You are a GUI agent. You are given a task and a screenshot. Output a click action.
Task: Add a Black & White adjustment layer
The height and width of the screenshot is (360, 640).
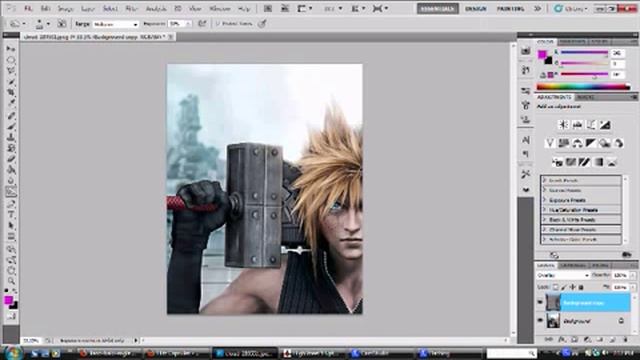tap(591, 143)
